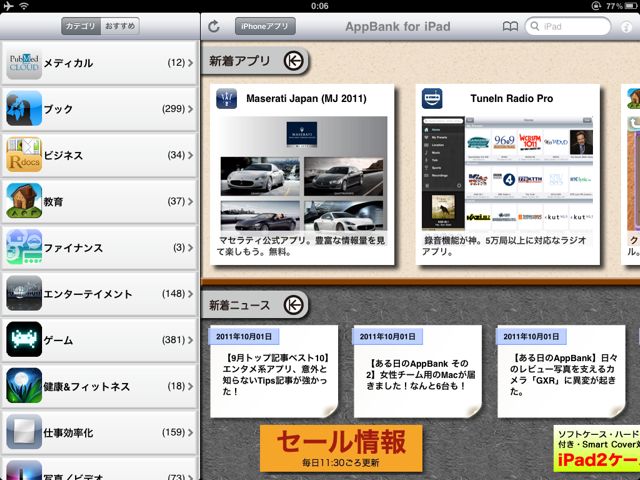The height and width of the screenshot is (480, 640).
Task: Tap the TuneIn Radio Pro app icon
Action: pos(432,98)
